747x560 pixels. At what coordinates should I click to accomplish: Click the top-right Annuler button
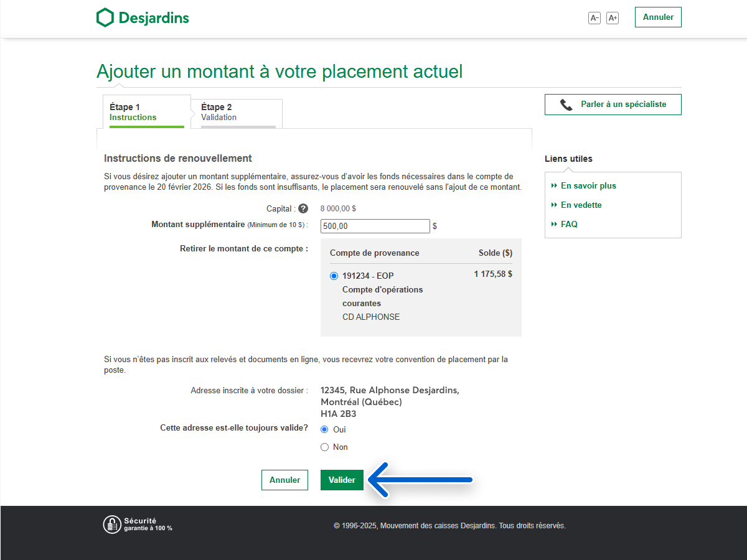point(658,17)
